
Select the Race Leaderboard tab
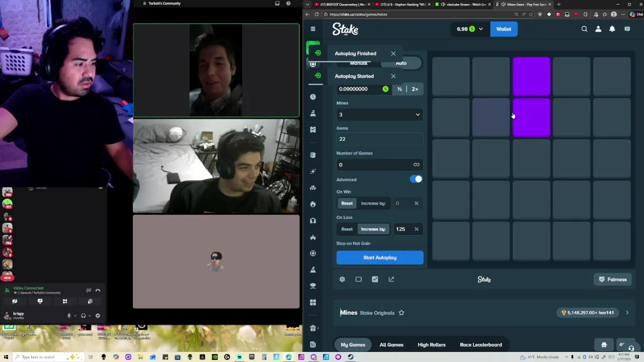(x=481, y=345)
